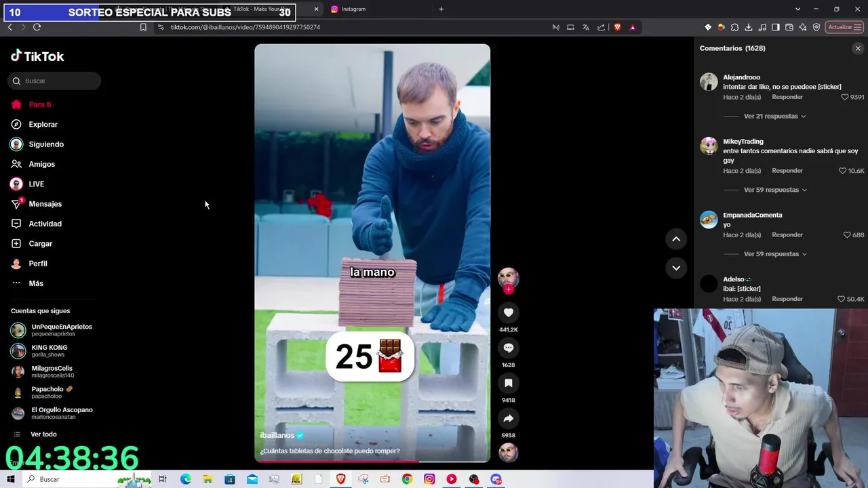Go to next video with down arrow

[x=676, y=268]
